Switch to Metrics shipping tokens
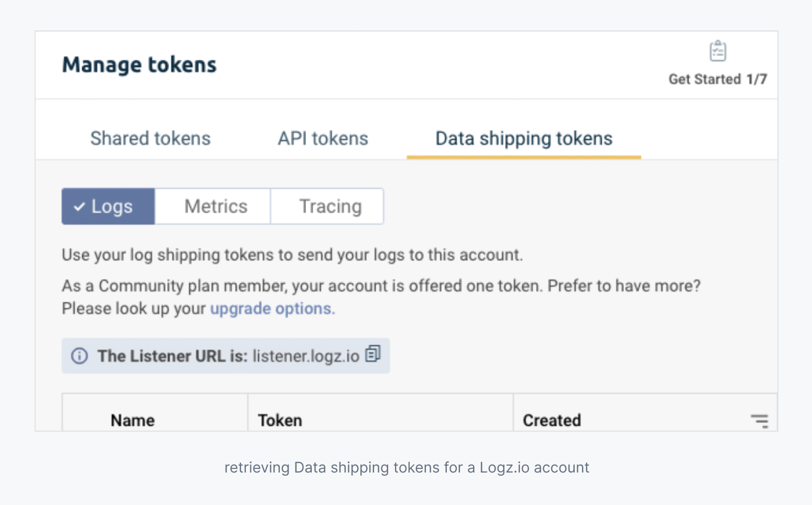Screen dimensions: 812x505 click(215, 206)
